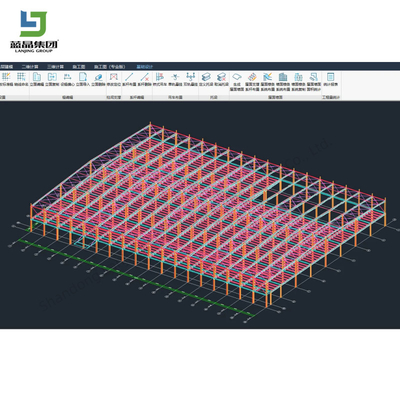Open the 施工图 (专业版) tab

pos(109,67)
